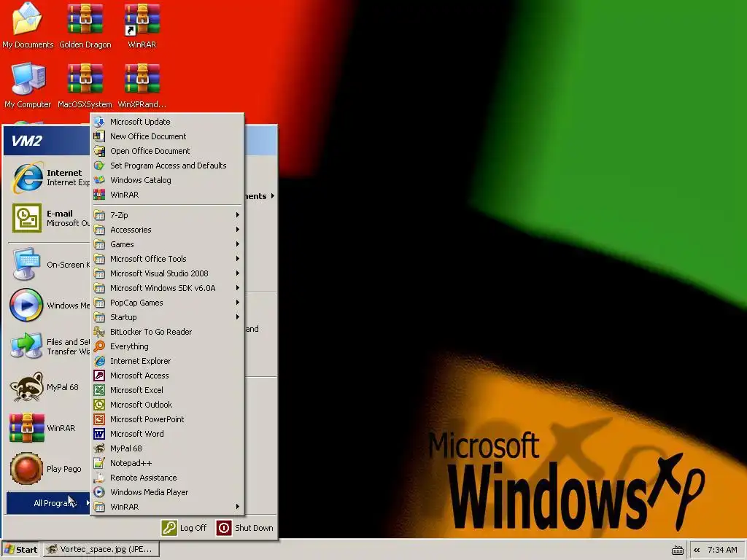This screenshot has height=560, width=747.
Task: Launch BitLocker To Go Reader
Action: (167, 332)
